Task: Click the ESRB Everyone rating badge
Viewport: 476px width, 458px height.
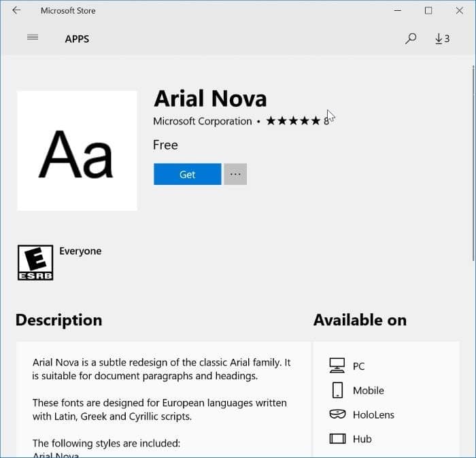Action: 35,263
